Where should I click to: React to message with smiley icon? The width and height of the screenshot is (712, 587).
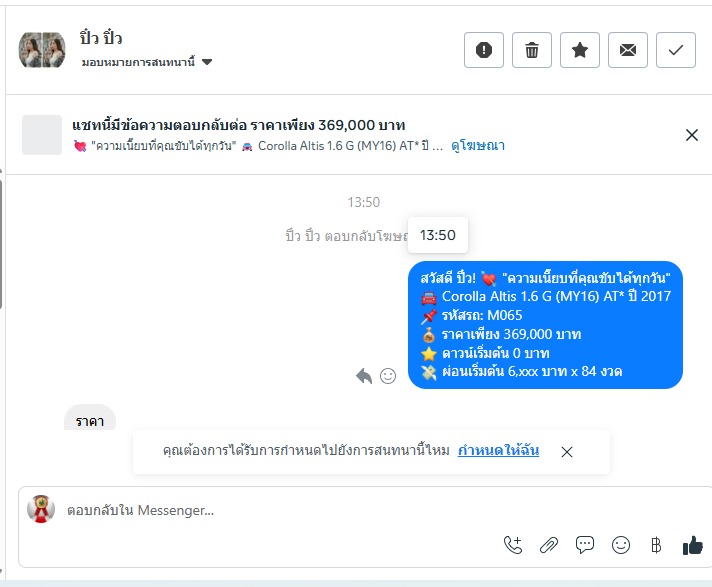click(x=388, y=376)
